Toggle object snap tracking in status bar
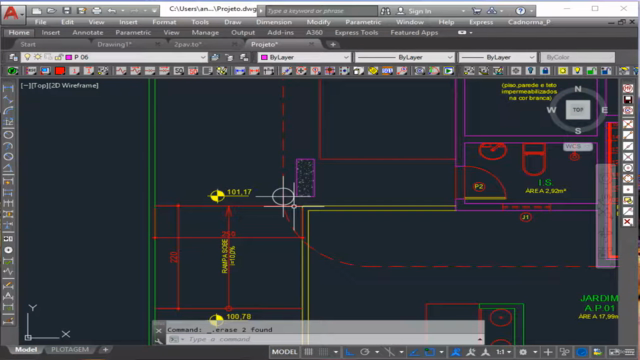This screenshot has width=640, height=360. 414,352
